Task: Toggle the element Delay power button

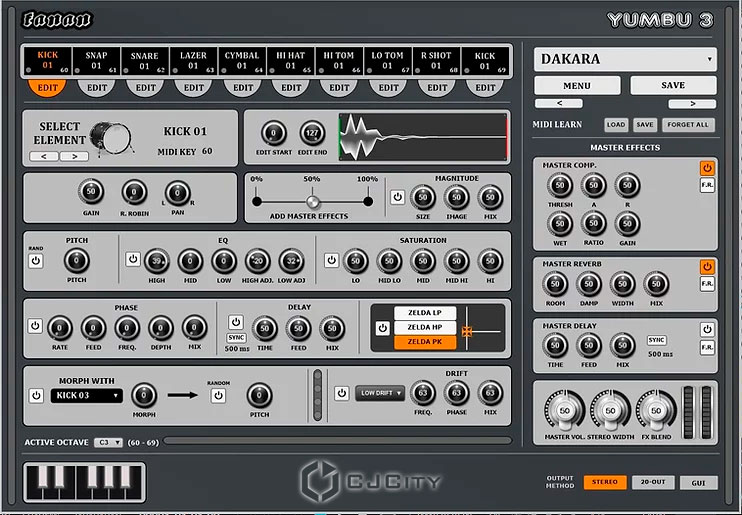Action: (x=236, y=322)
